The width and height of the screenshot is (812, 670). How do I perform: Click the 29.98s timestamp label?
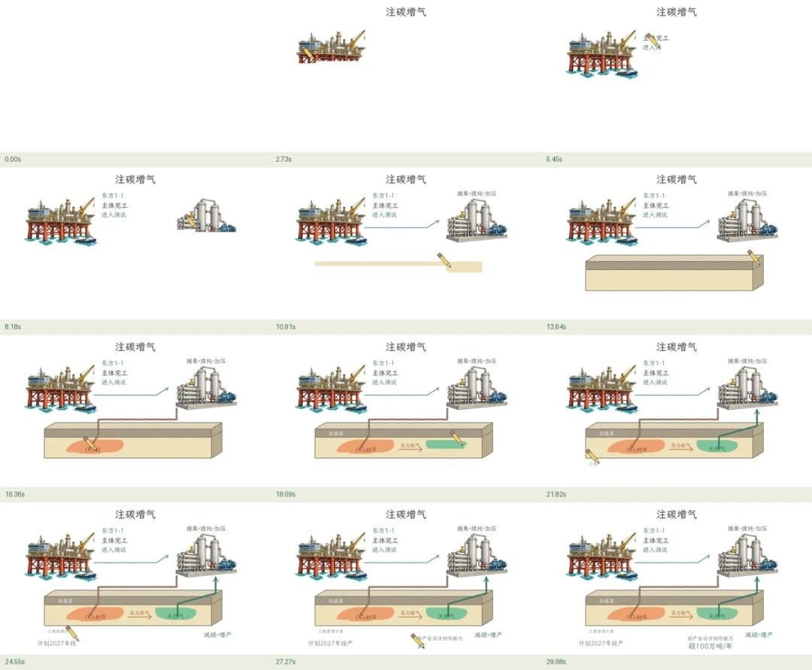(x=556, y=662)
